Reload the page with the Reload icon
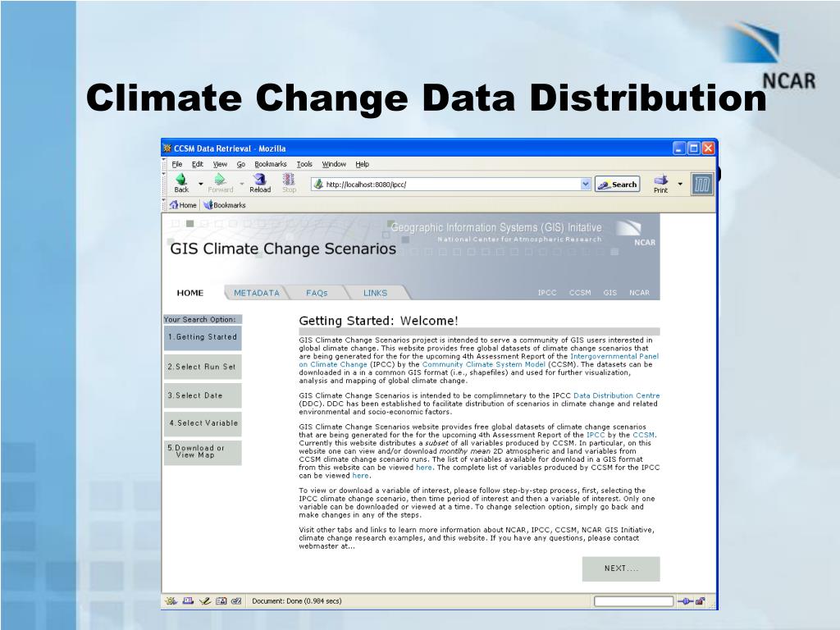840x630 pixels. pyautogui.click(x=260, y=180)
